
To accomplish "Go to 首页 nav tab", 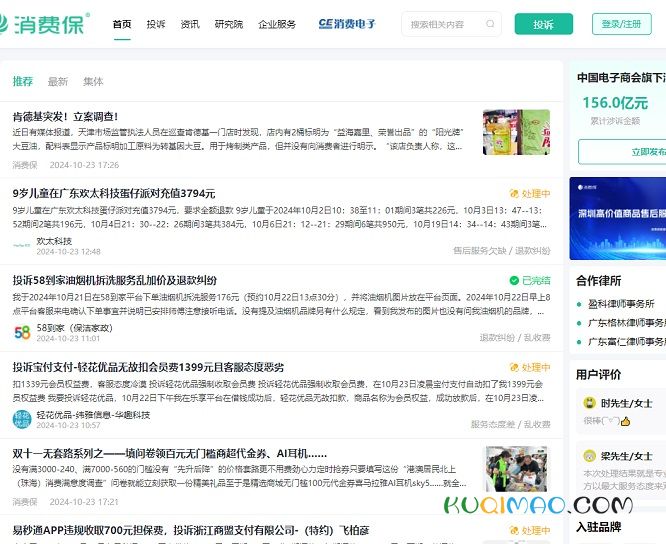I will coord(122,24).
